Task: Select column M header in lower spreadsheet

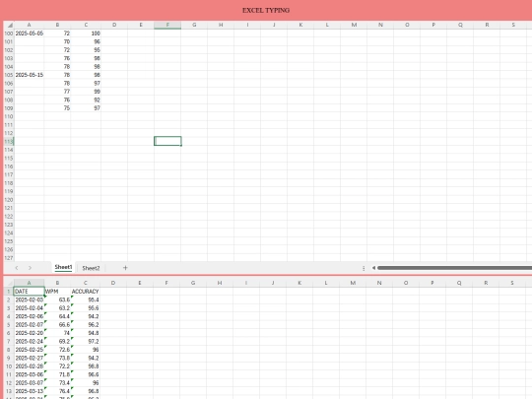Action: click(x=353, y=283)
